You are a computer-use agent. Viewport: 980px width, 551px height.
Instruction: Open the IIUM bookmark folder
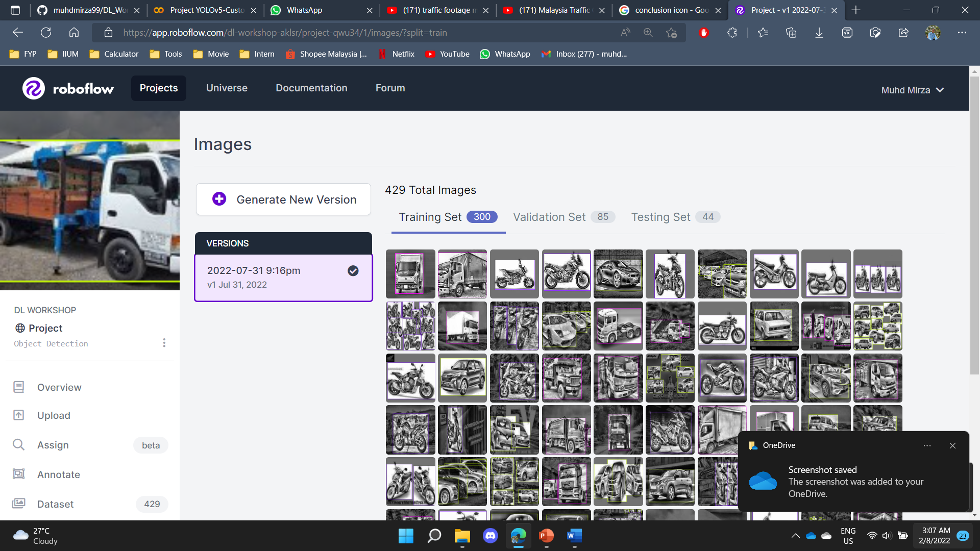[63, 54]
